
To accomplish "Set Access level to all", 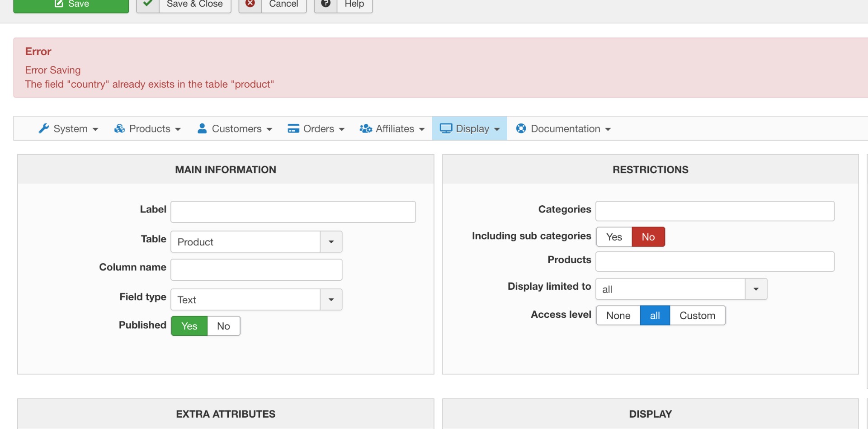I will 655,316.
